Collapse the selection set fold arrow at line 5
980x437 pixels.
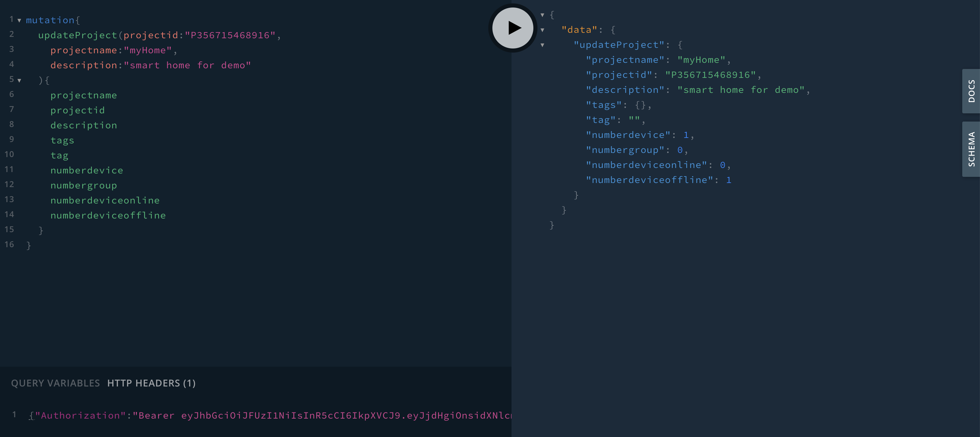19,81
